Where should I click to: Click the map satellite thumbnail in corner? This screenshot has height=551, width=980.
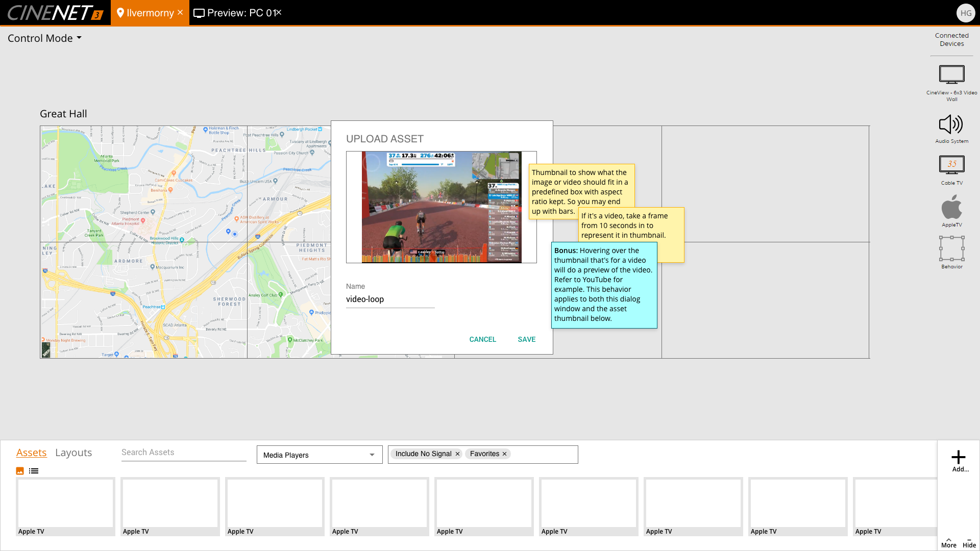tap(46, 349)
